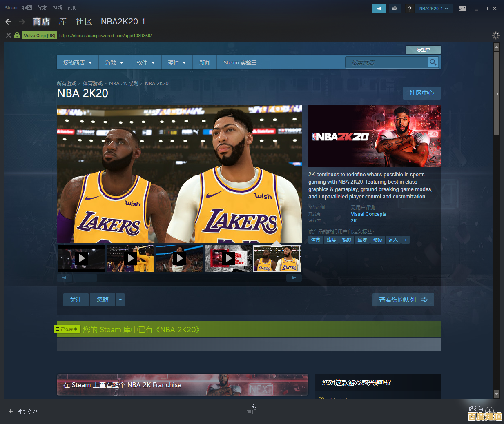Open the announcements megaphone icon
Screen dimensions: 504x424
pos(379,8)
